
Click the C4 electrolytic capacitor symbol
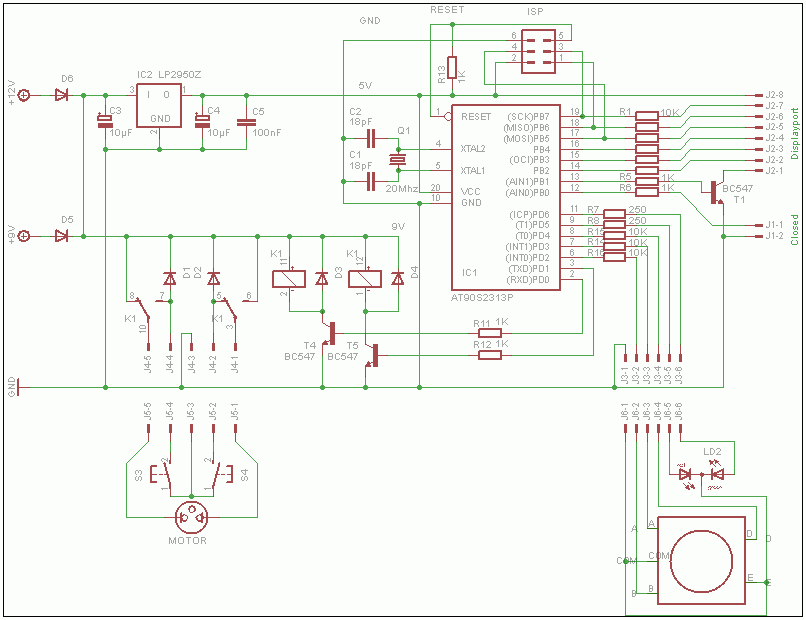click(203, 121)
